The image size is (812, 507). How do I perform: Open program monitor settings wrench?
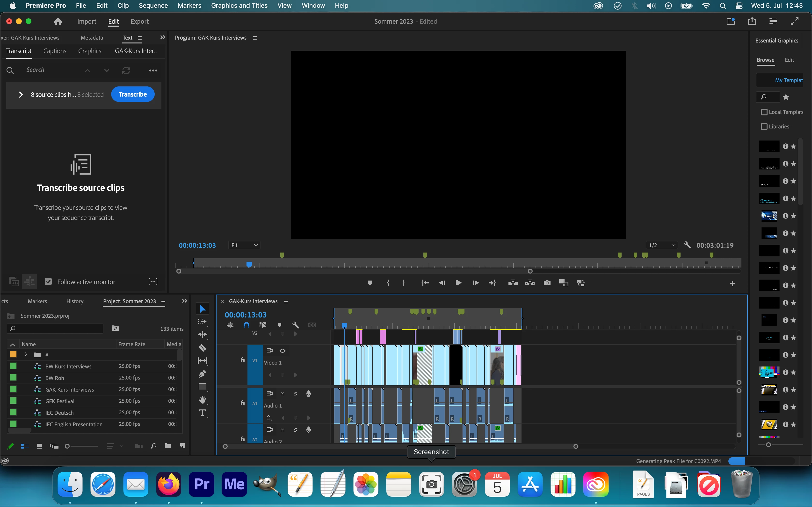(687, 245)
